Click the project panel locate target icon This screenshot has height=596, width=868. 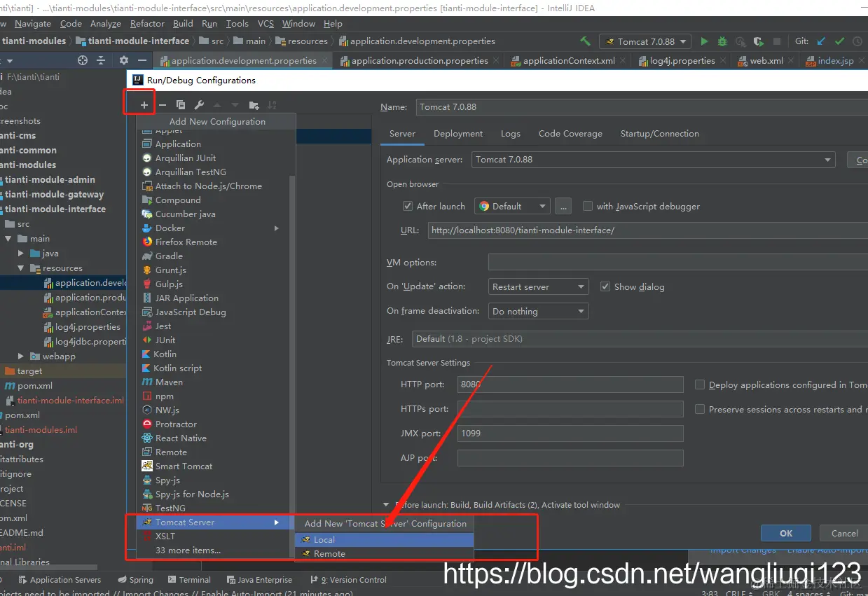pos(83,60)
